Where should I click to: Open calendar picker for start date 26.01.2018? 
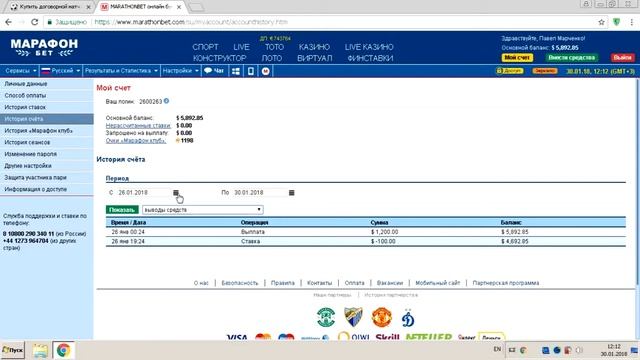tap(176, 193)
